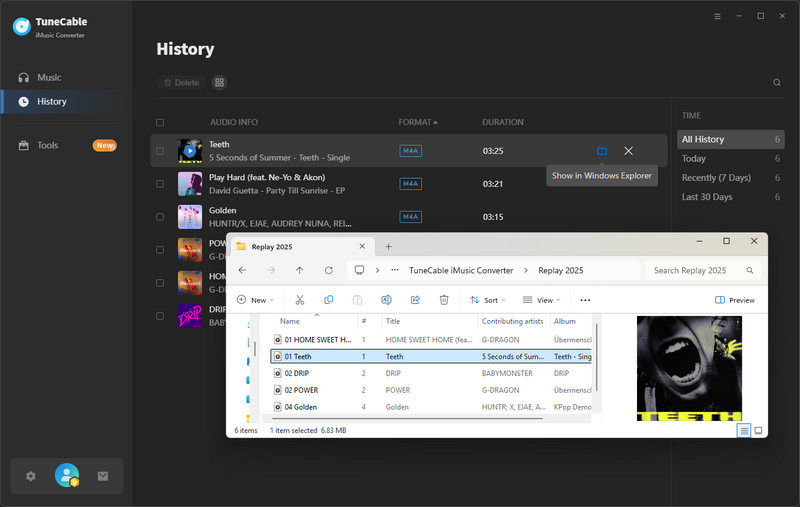Open the search icon in History
The width and height of the screenshot is (800, 507).
(777, 83)
